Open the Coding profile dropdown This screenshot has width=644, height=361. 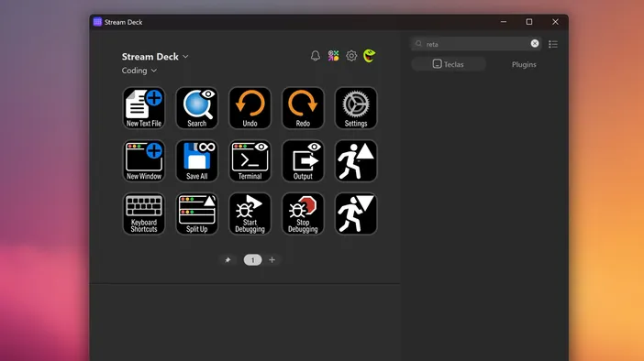(x=139, y=71)
